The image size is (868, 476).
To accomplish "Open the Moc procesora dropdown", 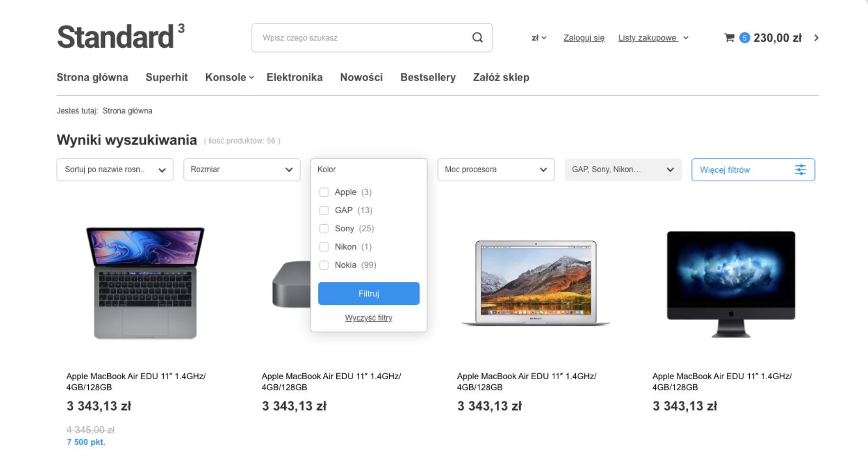I will pos(496,170).
